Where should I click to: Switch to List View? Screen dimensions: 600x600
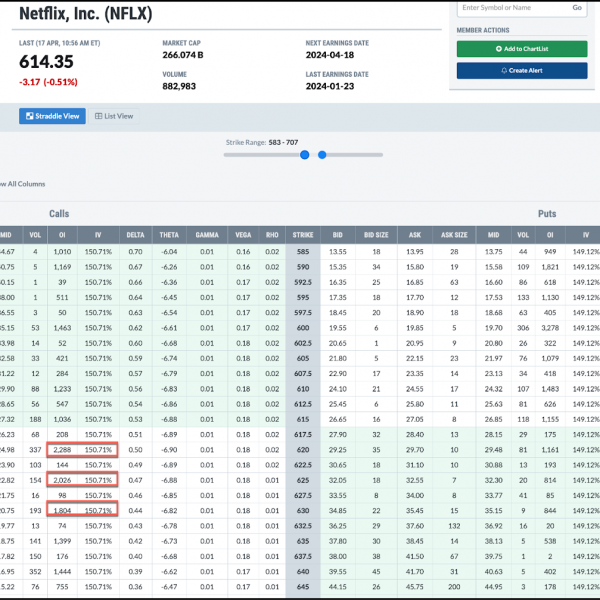tap(114, 116)
